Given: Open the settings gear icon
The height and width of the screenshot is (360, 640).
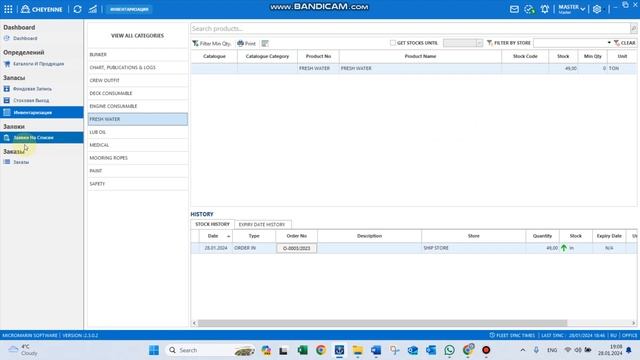Looking at the screenshot, I should pos(597,9).
